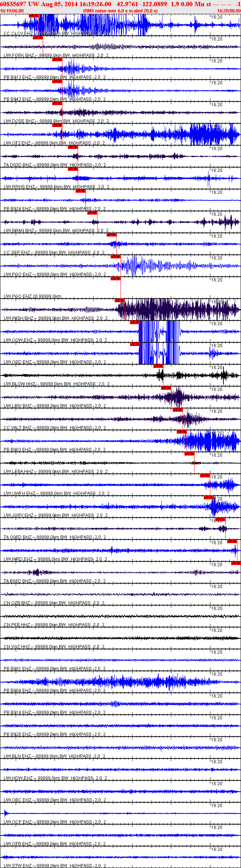241x868 pixels.
Task: Select the pick flag on UW UWFH trace
Action: [x=205, y=476]
